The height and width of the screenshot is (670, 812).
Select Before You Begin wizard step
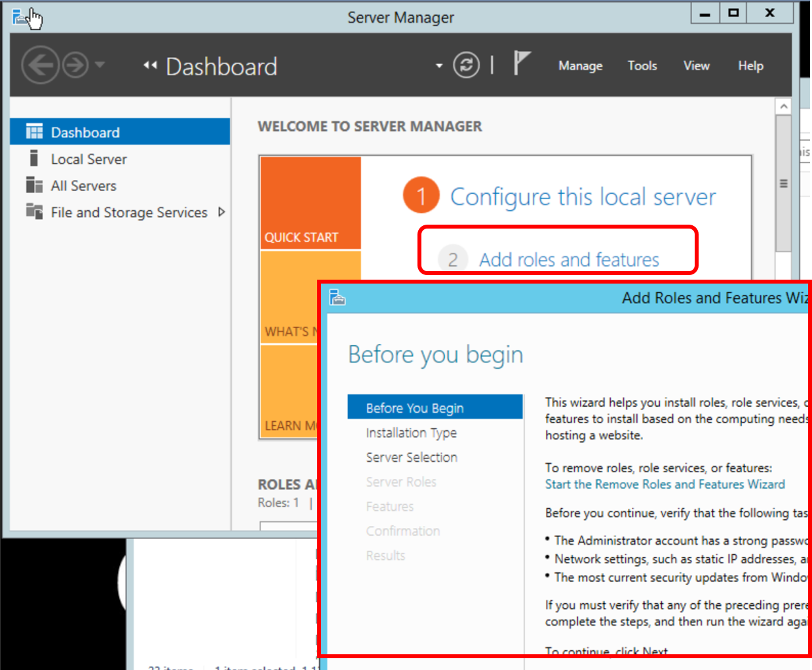435,407
